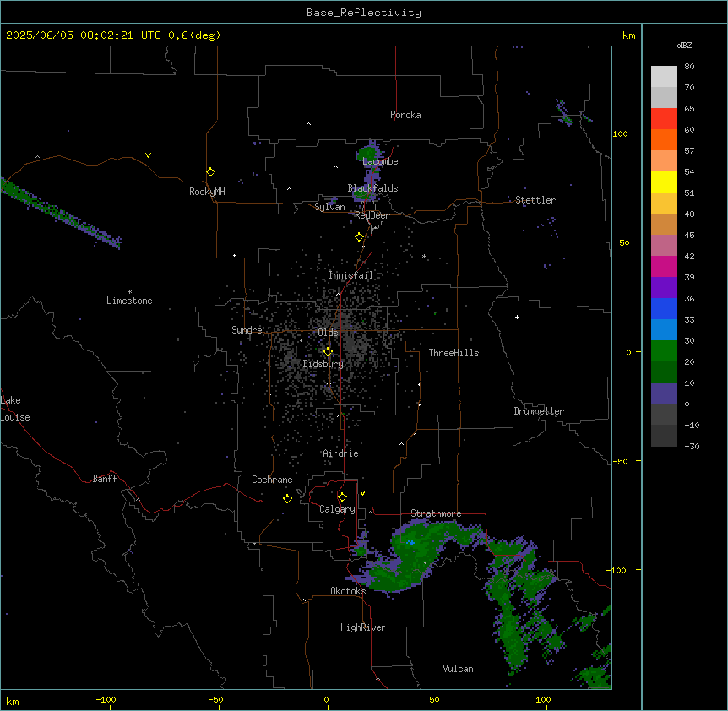Click the blue 36 dBZ legend swatch

[x=664, y=308]
